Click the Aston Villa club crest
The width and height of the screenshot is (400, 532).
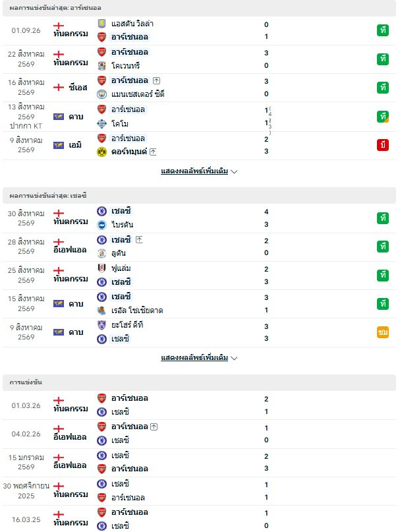pyautogui.click(x=101, y=24)
